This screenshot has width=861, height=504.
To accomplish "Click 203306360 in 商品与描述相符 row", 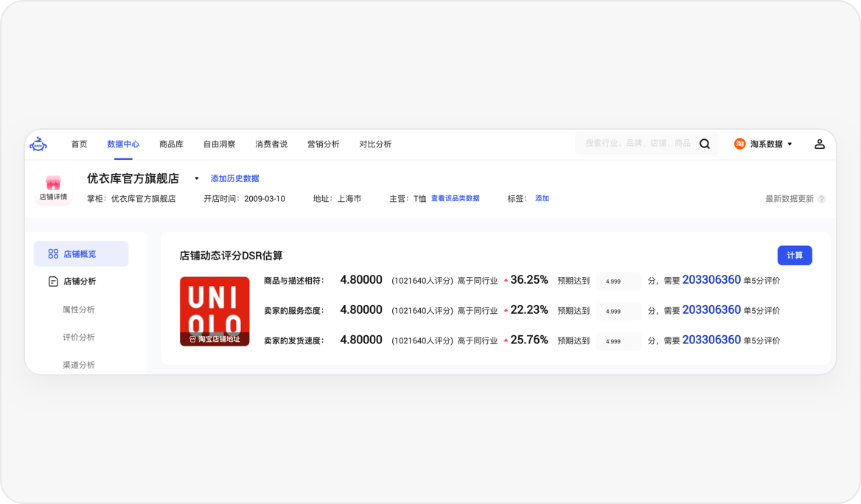I will (x=711, y=279).
